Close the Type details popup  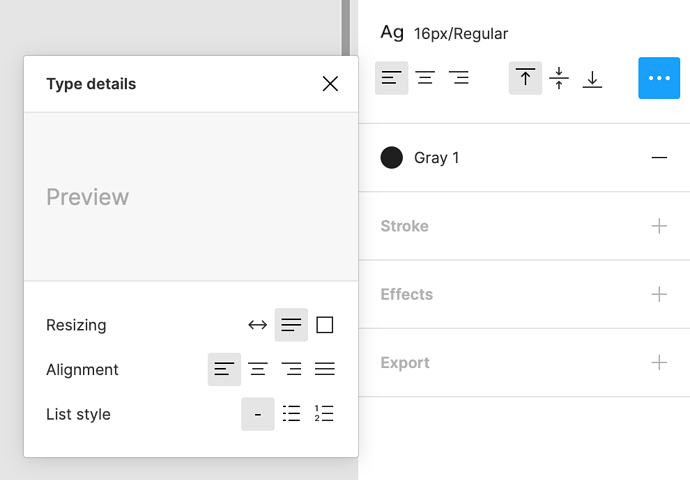330,84
